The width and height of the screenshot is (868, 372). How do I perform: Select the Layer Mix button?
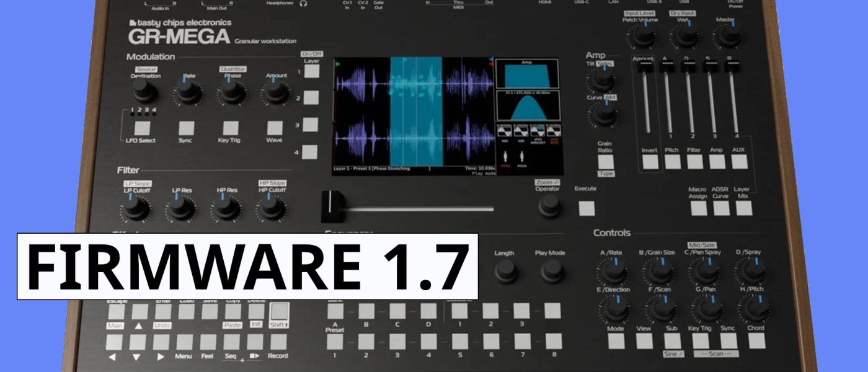[x=744, y=208]
